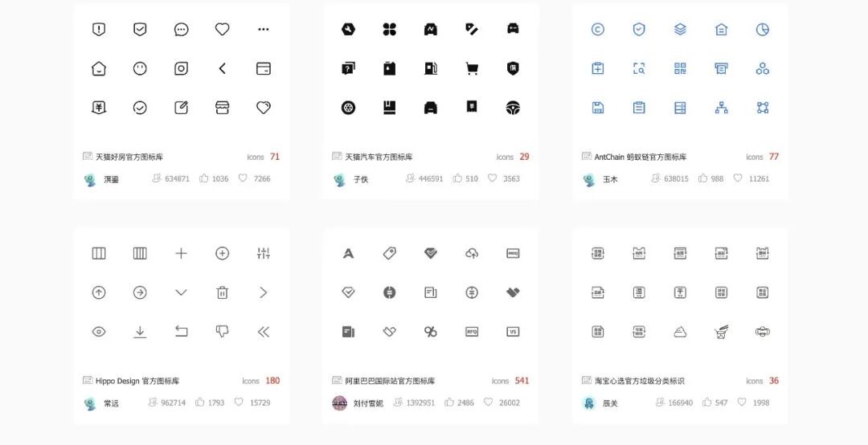Open the 阿里巴巴国际站官方图标库 link
The height and width of the screenshot is (445, 868).
(x=391, y=381)
